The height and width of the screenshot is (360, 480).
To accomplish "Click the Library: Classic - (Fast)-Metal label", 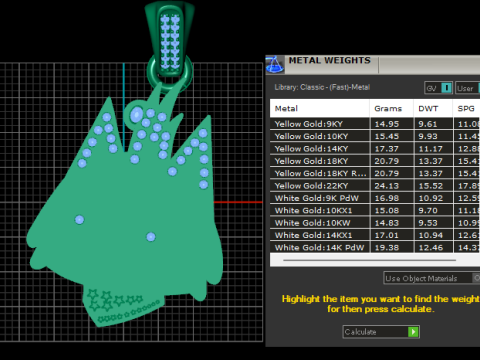I will [x=322, y=87].
